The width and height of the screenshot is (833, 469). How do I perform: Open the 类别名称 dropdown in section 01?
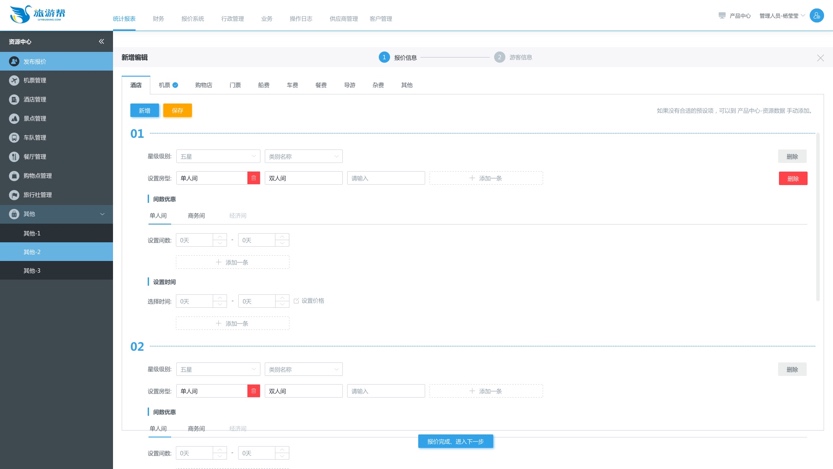tap(303, 157)
